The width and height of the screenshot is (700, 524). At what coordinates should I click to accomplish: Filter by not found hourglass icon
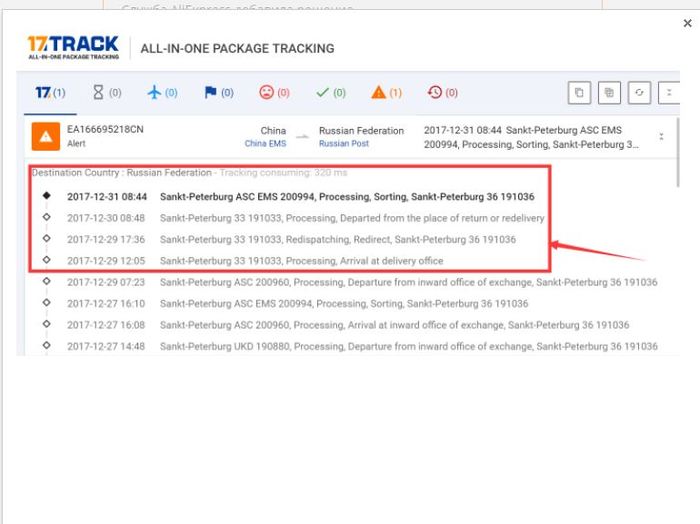pyautogui.click(x=107, y=93)
